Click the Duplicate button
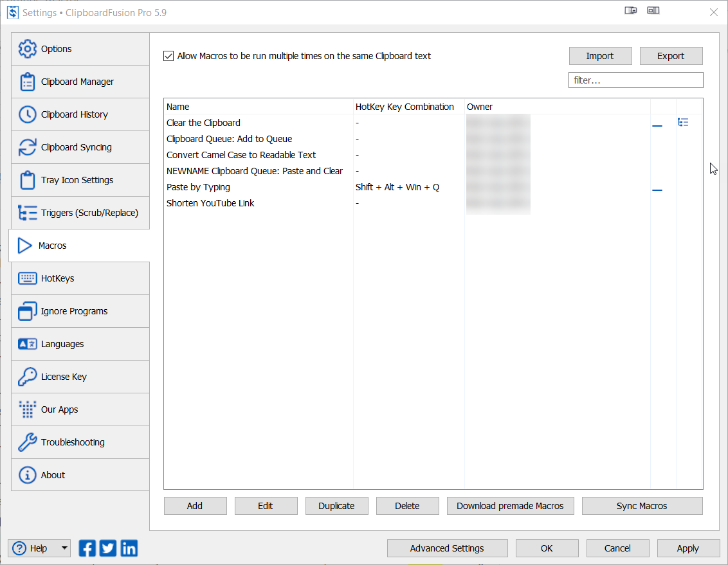The width and height of the screenshot is (728, 565). click(x=336, y=506)
